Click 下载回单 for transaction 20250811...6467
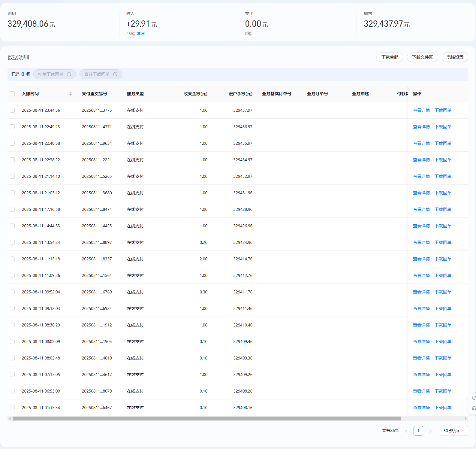The width and height of the screenshot is (476, 449). tap(443, 408)
